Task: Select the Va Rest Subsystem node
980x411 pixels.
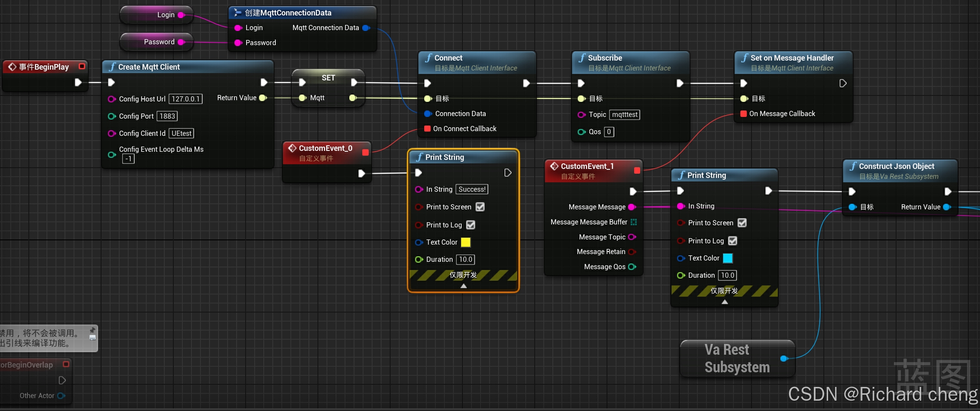Action: click(737, 359)
